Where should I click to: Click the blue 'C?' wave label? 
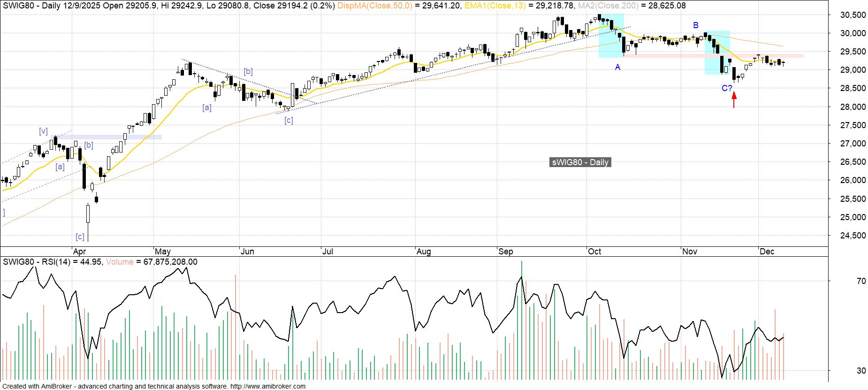click(x=727, y=88)
